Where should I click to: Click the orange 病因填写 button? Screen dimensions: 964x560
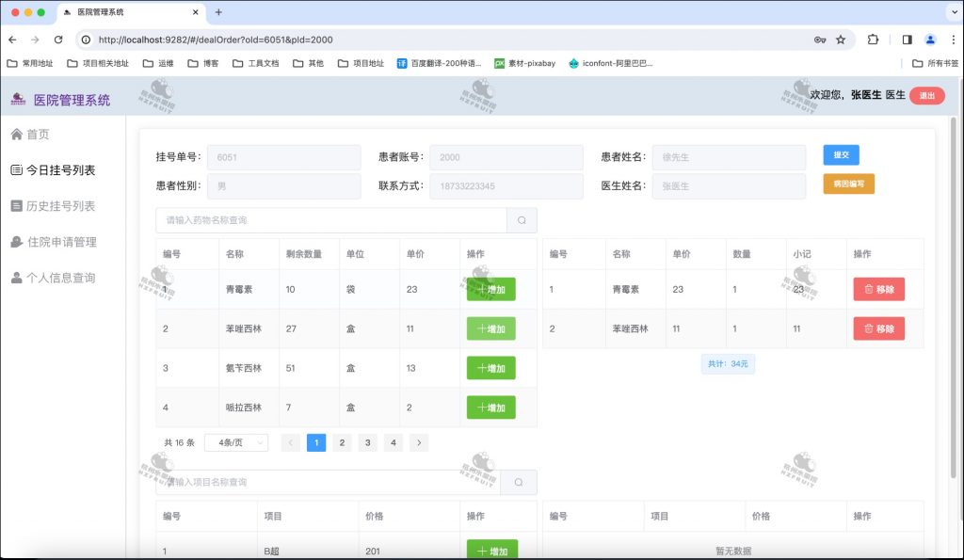pyautogui.click(x=848, y=184)
